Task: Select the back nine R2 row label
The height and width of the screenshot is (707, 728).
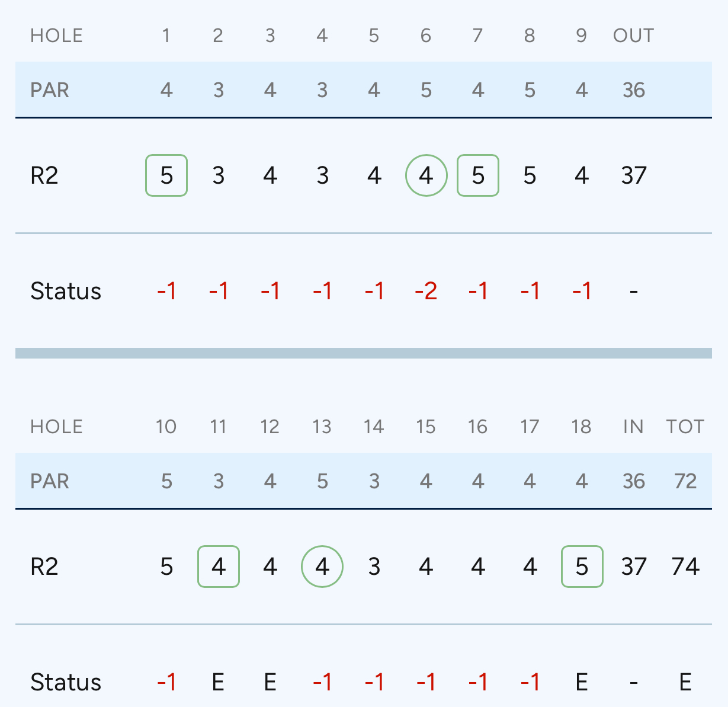Action: tap(44, 567)
